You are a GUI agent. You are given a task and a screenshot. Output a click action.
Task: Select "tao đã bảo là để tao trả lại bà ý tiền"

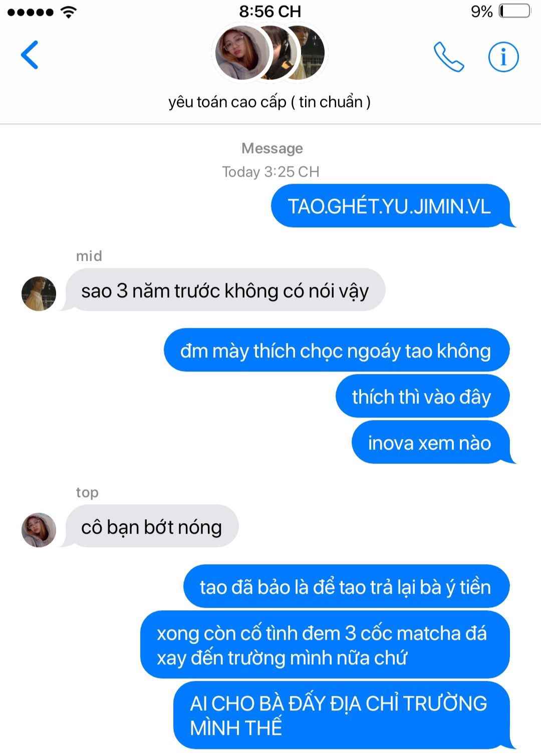click(346, 586)
